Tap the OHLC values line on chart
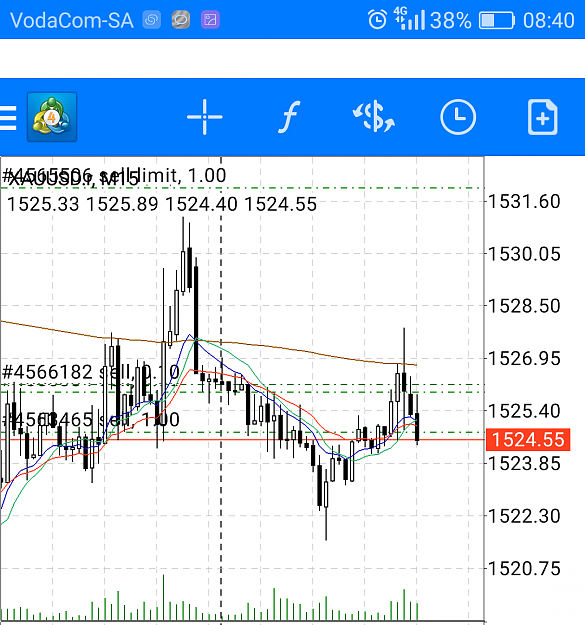Viewport: 585px width, 625px height. pyautogui.click(x=162, y=204)
